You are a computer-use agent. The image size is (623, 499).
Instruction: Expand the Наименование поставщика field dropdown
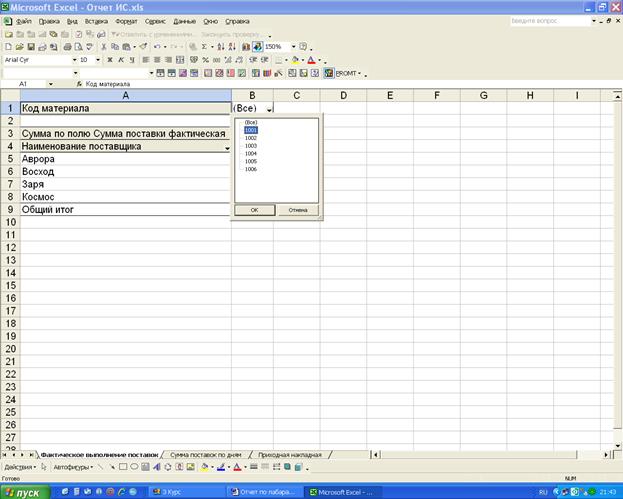(227, 147)
